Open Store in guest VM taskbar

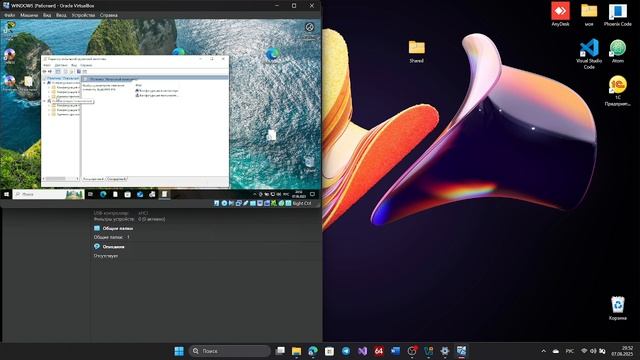(127, 194)
